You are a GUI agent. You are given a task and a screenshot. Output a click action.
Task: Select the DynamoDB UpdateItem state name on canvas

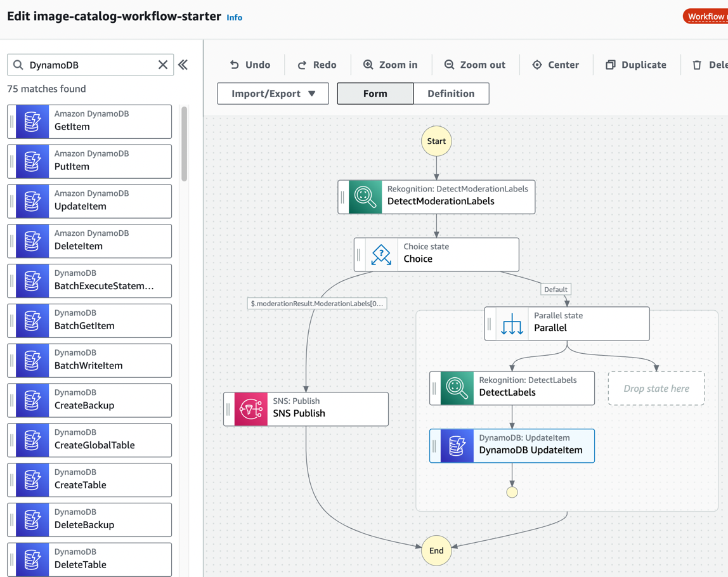531,450
